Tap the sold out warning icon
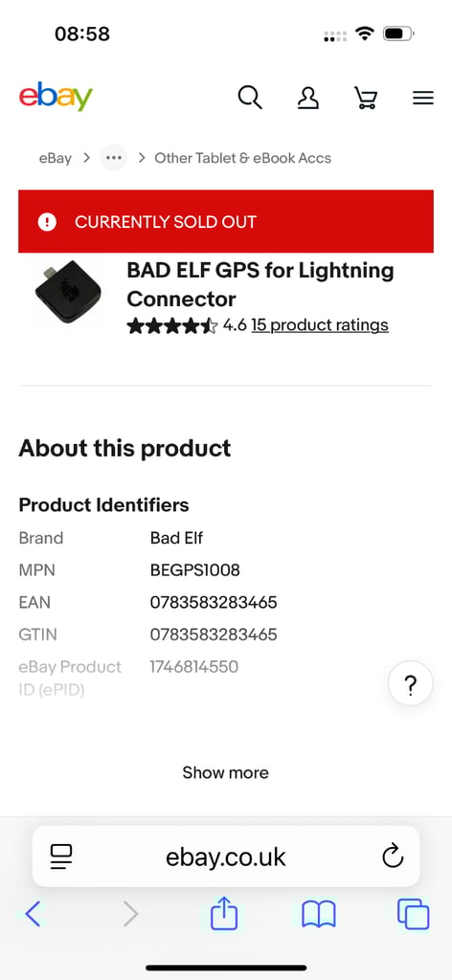452x980 pixels. coord(47,222)
